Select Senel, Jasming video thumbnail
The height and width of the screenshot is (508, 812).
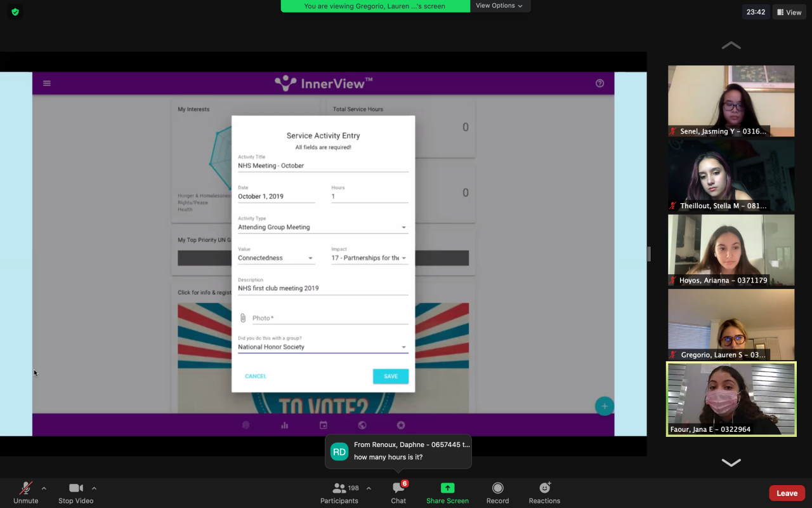731,101
